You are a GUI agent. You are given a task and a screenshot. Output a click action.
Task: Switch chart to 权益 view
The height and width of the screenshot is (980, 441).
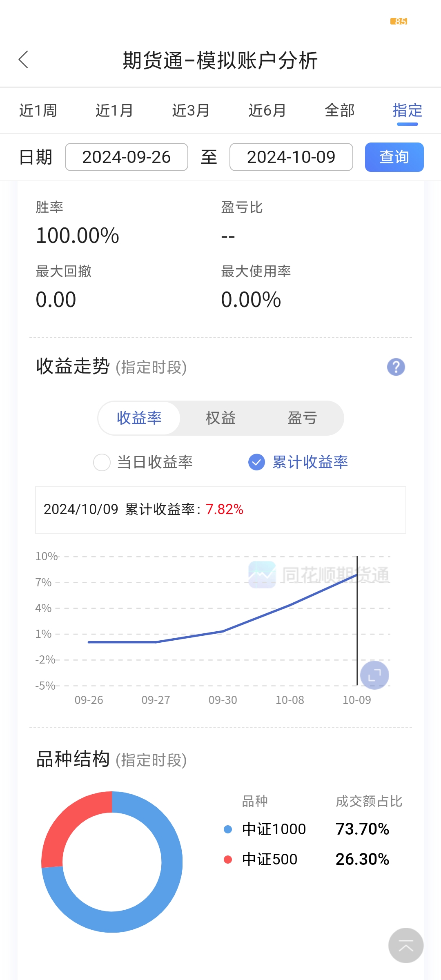220,418
